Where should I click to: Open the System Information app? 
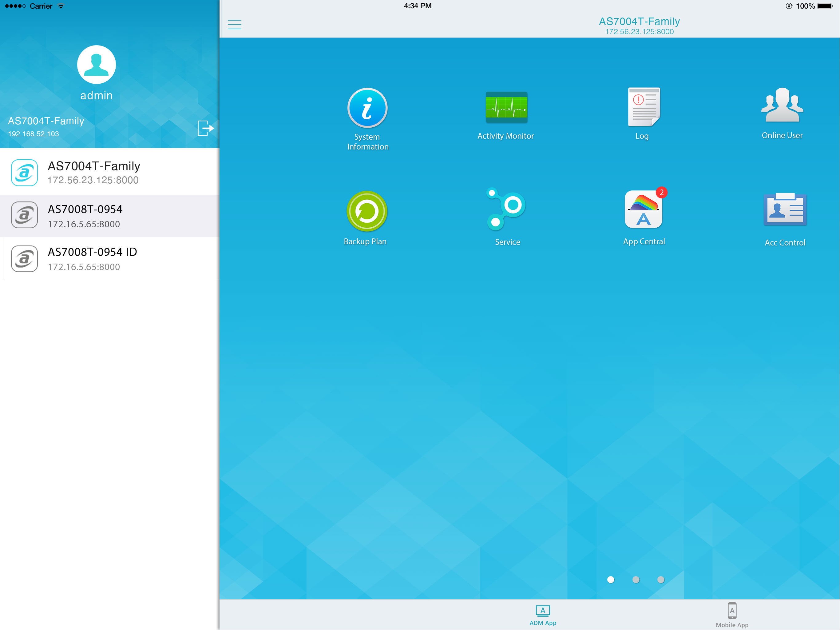367,108
